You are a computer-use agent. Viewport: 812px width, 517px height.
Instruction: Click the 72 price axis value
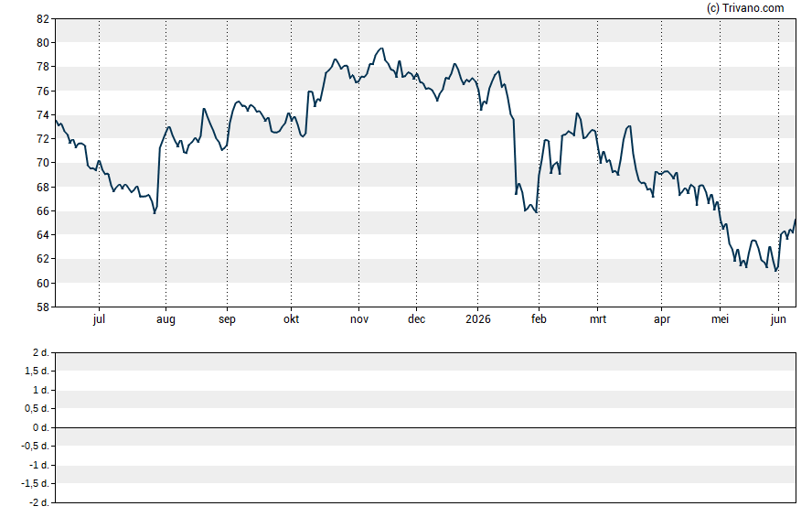(x=43, y=139)
